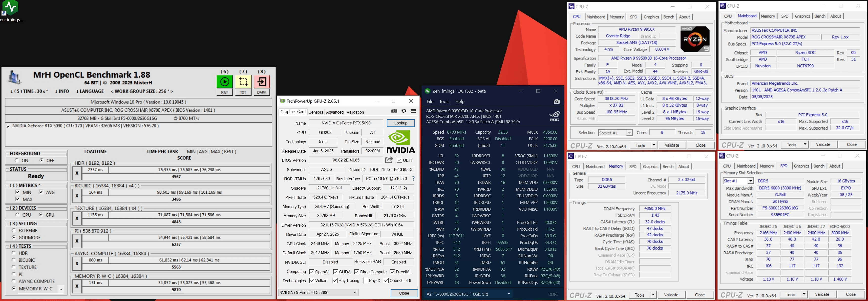Viewport: 868px width, 301px height.
Task: Start benchmark with the green RST play icon
Action: click(224, 82)
